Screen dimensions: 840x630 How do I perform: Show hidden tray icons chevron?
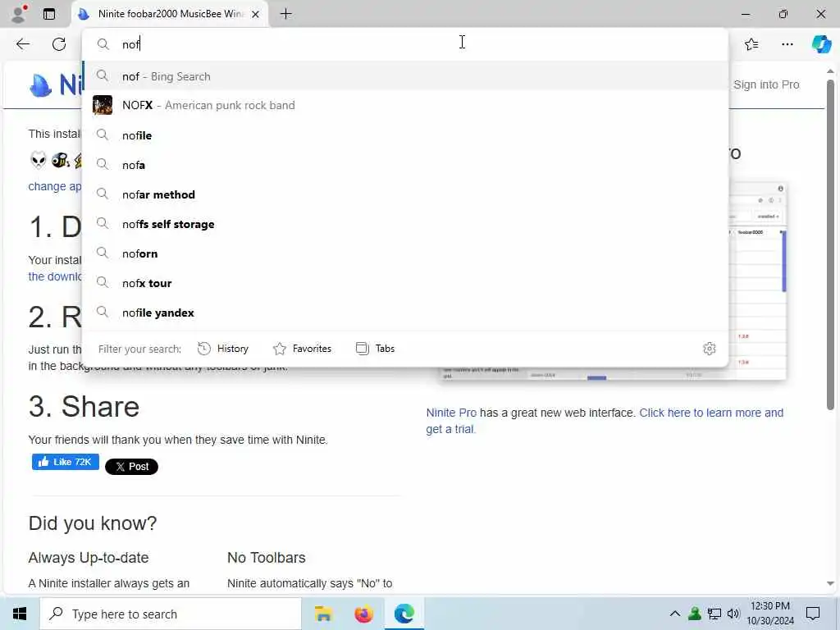point(675,614)
